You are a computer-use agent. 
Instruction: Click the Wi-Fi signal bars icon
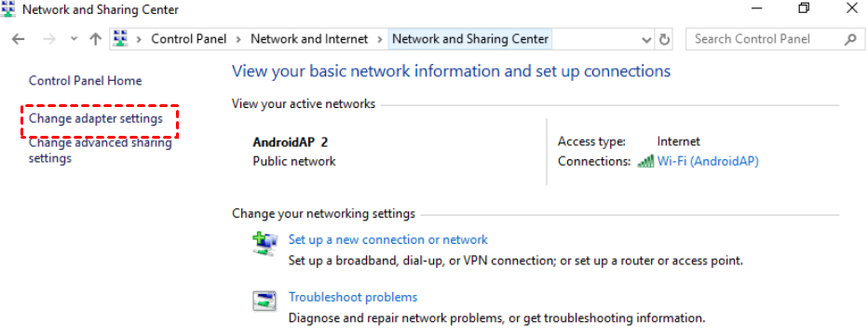(x=646, y=161)
